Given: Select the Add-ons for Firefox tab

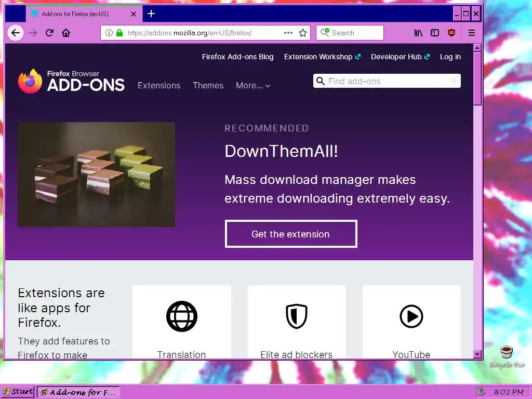Looking at the screenshot, I should tap(83, 14).
